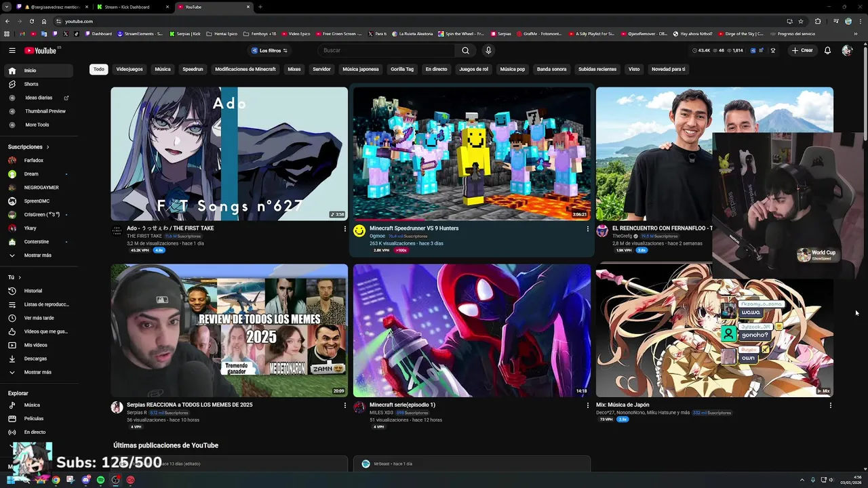The height and width of the screenshot is (488, 868).
Task: Click the blue vidIQ search icon
Action: click(753, 50)
